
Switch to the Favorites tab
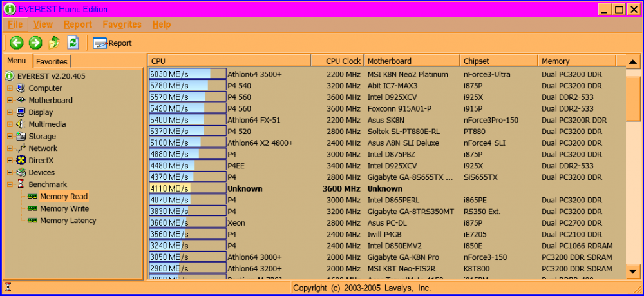[x=52, y=62]
